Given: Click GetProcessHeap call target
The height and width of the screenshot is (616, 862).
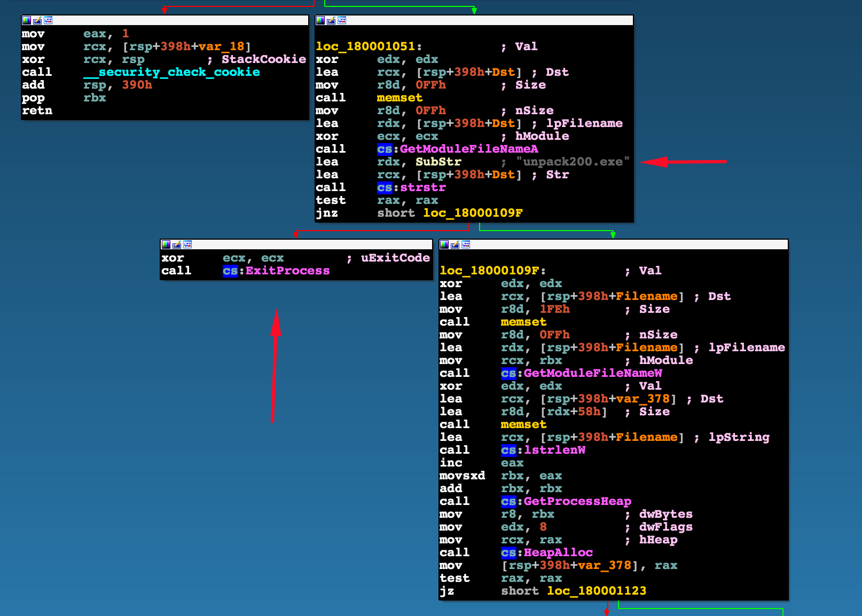Looking at the screenshot, I should point(578,501).
